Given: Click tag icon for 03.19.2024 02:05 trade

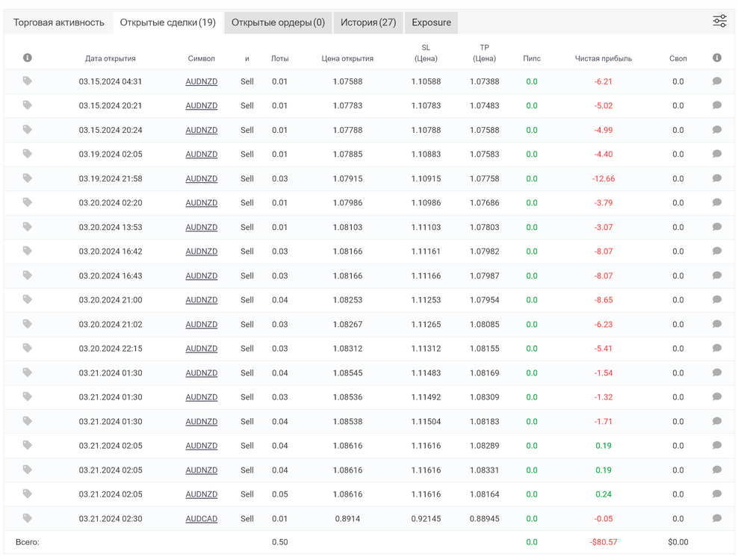Looking at the screenshot, I should pyautogui.click(x=28, y=153).
